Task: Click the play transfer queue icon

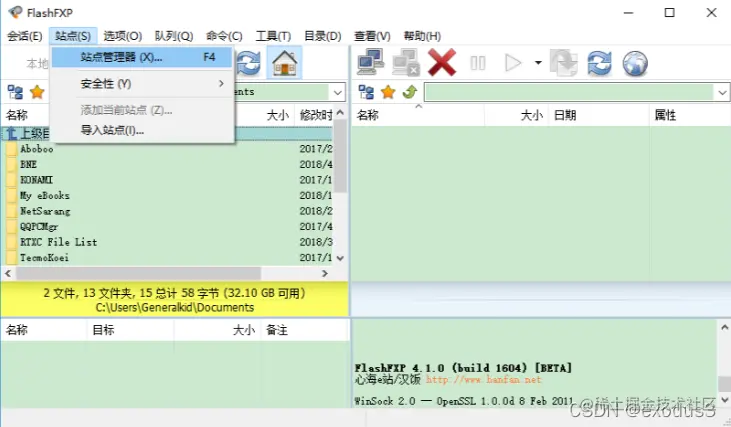Action: [x=513, y=62]
